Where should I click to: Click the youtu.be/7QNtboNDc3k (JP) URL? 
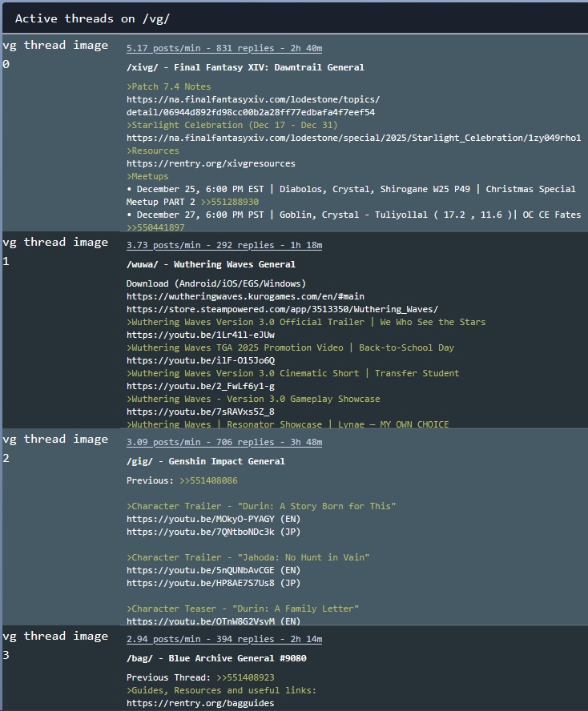(x=214, y=532)
